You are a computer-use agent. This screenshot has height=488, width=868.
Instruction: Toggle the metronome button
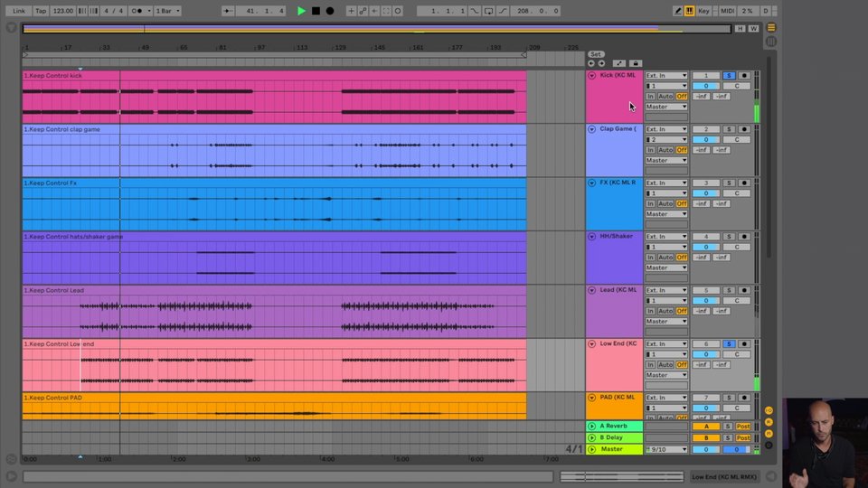click(x=139, y=11)
